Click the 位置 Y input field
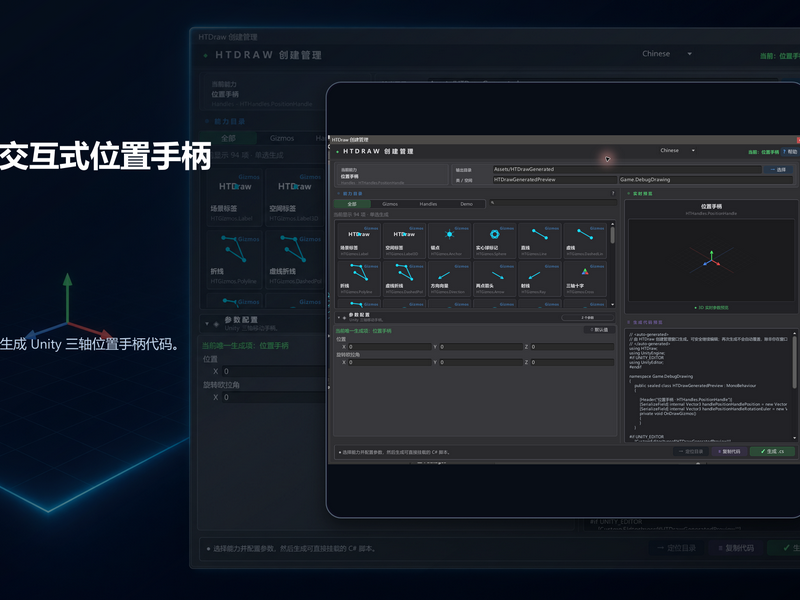 pos(481,347)
